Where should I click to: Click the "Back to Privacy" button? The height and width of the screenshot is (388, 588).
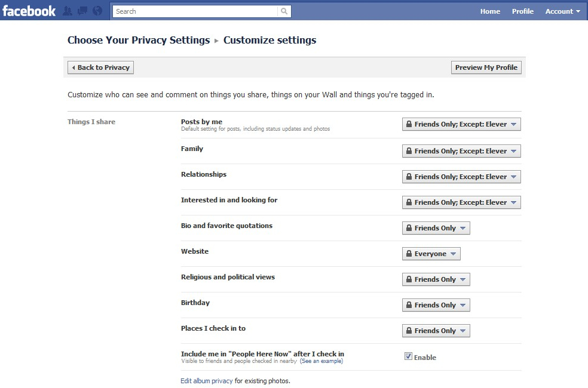[x=100, y=67]
